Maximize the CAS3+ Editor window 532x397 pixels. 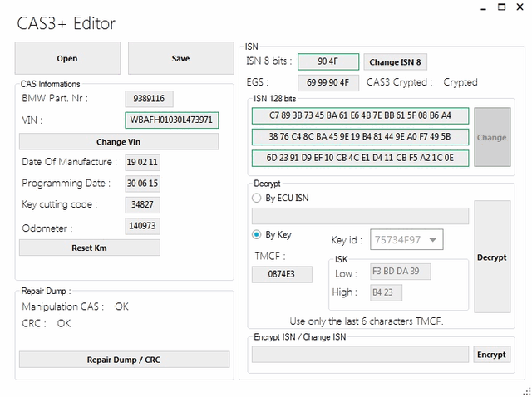(501, 7)
